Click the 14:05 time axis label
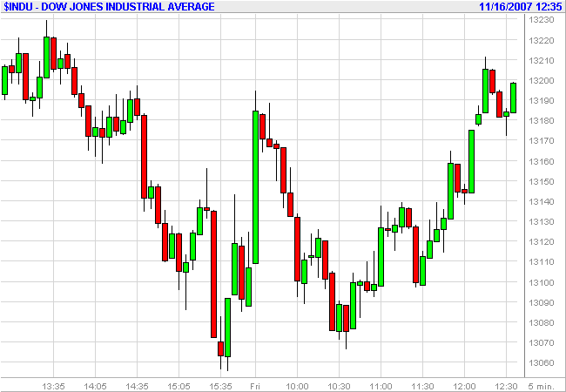566x392 pixels. pos(95,387)
